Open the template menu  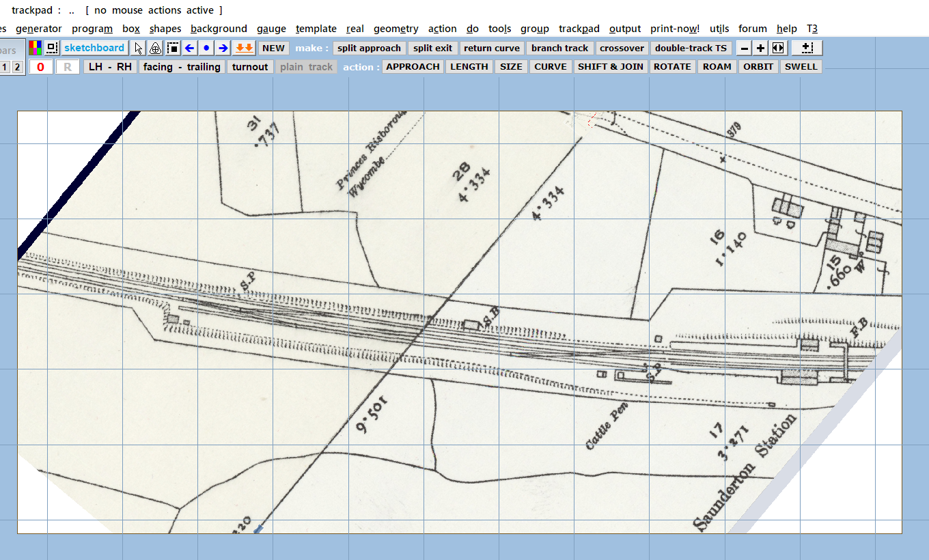tap(316, 29)
